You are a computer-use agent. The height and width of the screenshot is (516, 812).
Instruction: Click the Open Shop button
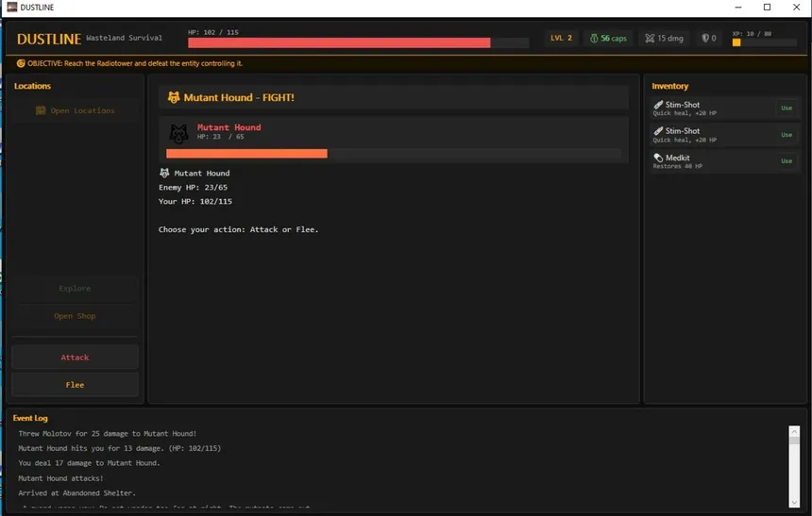[75, 316]
